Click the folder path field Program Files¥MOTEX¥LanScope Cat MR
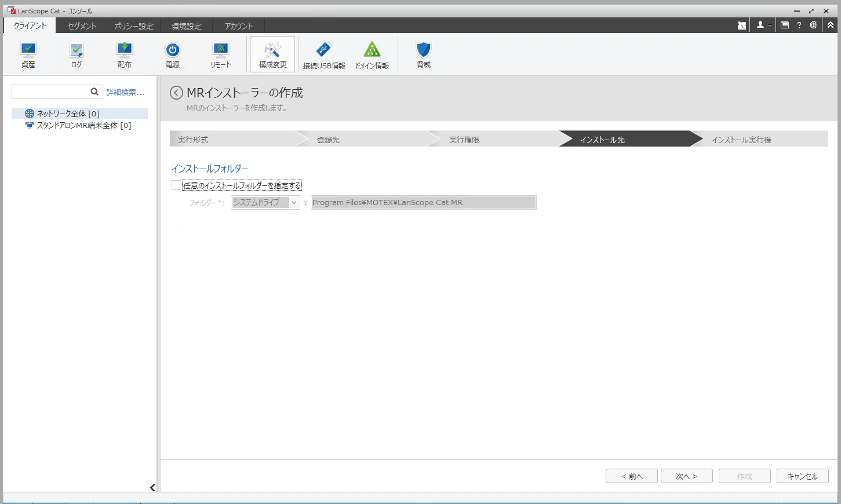The height and width of the screenshot is (504, 841). (424, 202)
